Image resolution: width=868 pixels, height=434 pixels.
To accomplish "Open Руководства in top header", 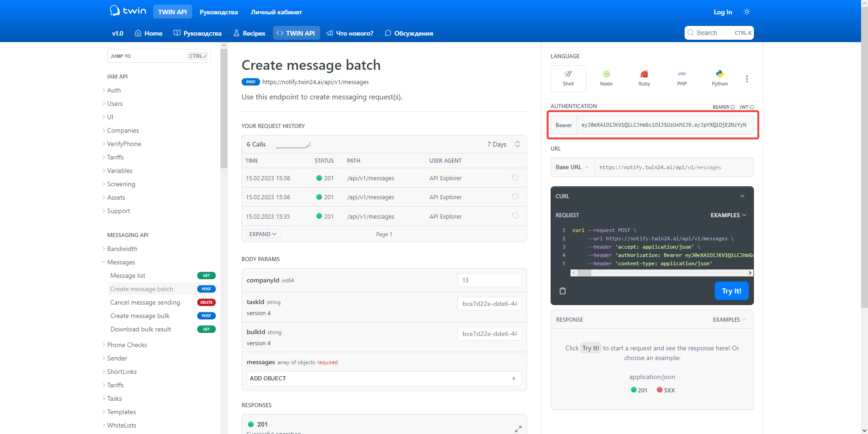I will pos(219,12).
